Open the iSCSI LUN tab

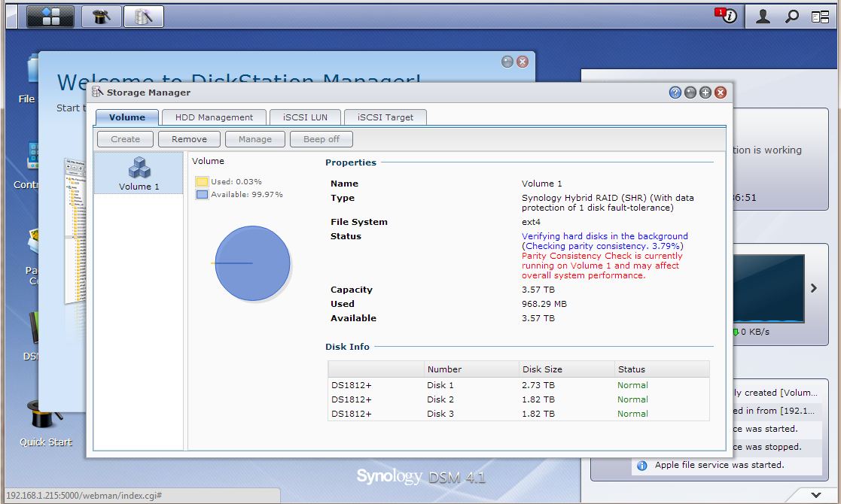[x=305, y=117]
